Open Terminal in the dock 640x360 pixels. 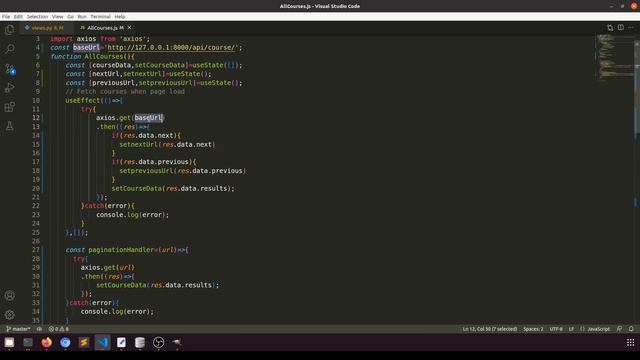(28, 342)
